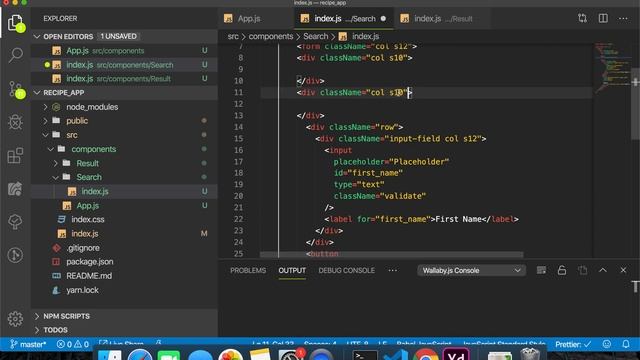Open editor More Actions ellipsis menu
The height and width of the screenshot is (360, 640).
tap(623, 18)
